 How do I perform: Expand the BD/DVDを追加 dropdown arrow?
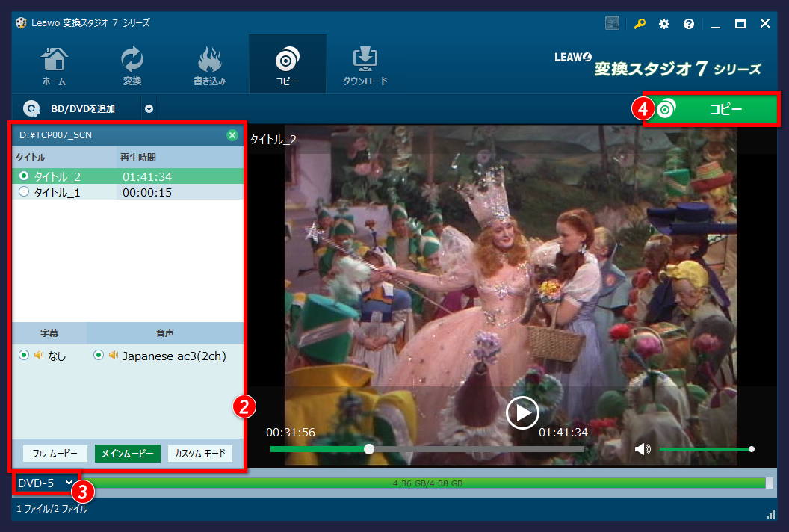coord(149,109)
